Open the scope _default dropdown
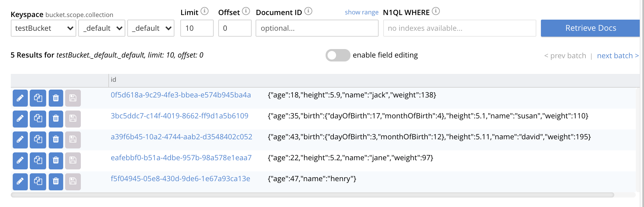Screen dimensions: 644x207 pyautogui.click(x=102, y=28)
